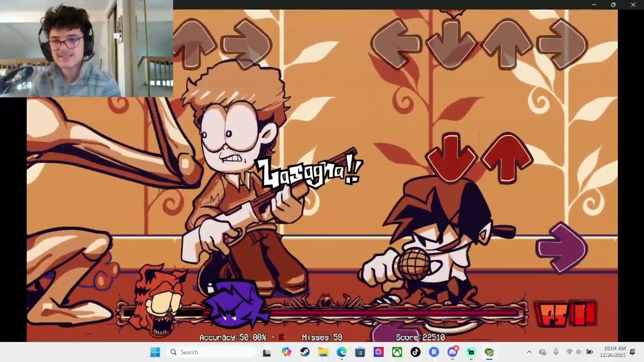Viewport: 644px width, 362px height.
Task: Open Wi-Fi network settings icon
Action: point(570,352)
